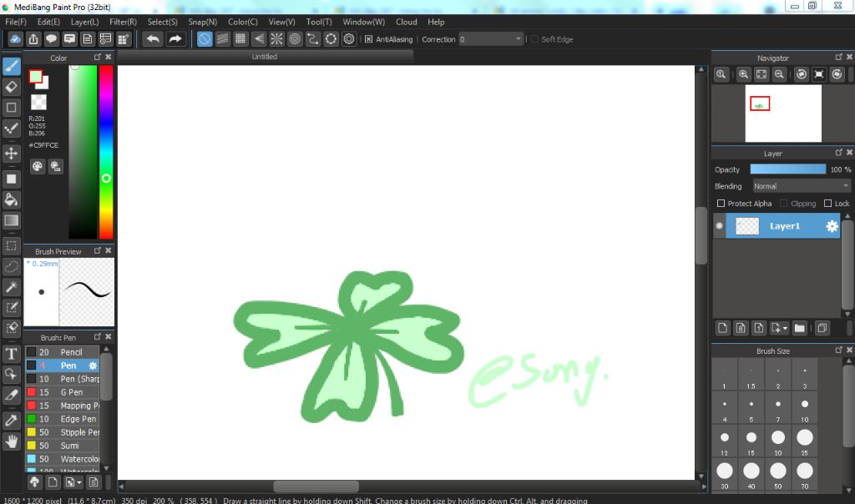Viewport: 855px width, 504px height.
Task: Enable the concentric circle snap guide
Action: pyautogui.click(x=295, y=38)
